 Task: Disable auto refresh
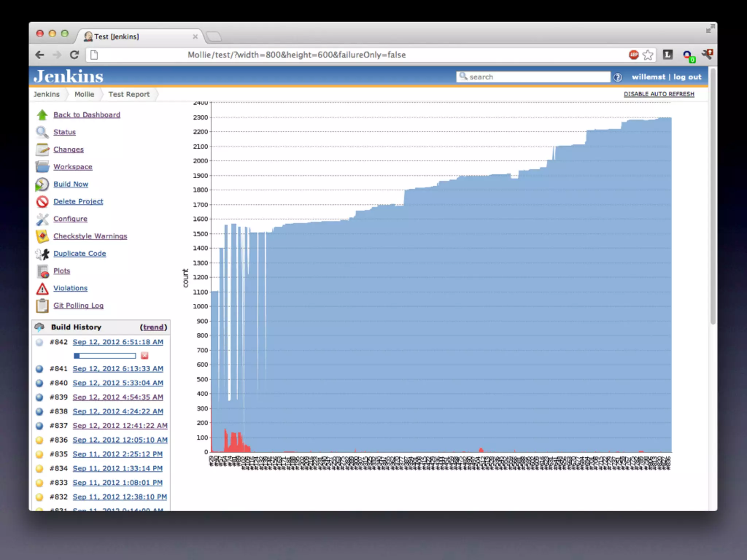[x=659, y=94]
